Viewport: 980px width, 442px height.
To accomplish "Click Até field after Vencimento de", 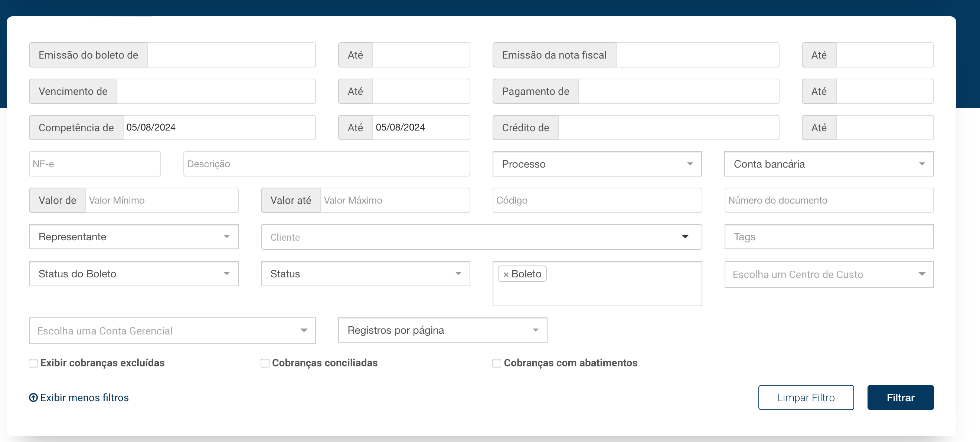I will click(x=421, y=91).
